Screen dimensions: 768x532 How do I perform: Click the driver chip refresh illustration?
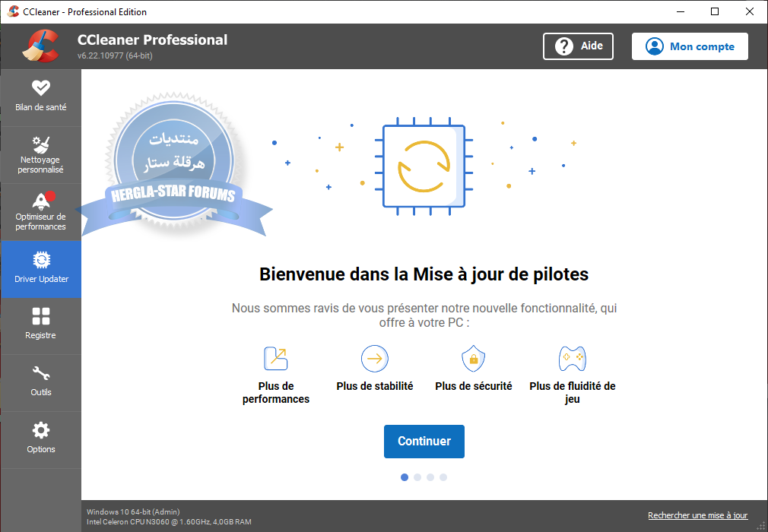424,166
